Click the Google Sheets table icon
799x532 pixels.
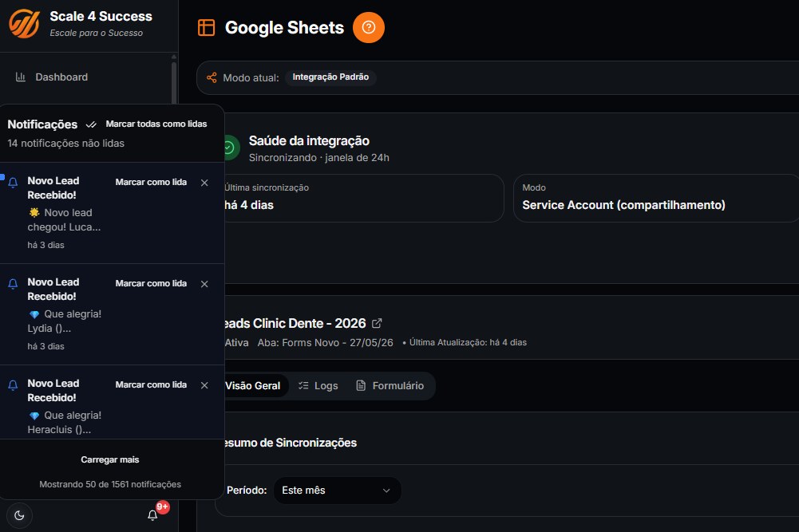click(x=207, y=27)
